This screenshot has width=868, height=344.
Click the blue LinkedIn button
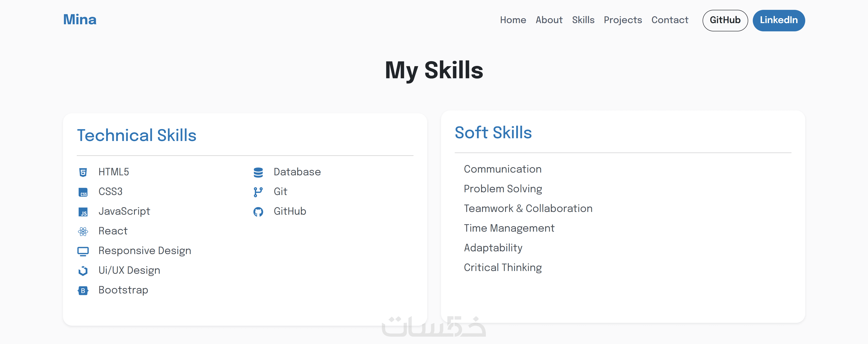click(779, 21)
